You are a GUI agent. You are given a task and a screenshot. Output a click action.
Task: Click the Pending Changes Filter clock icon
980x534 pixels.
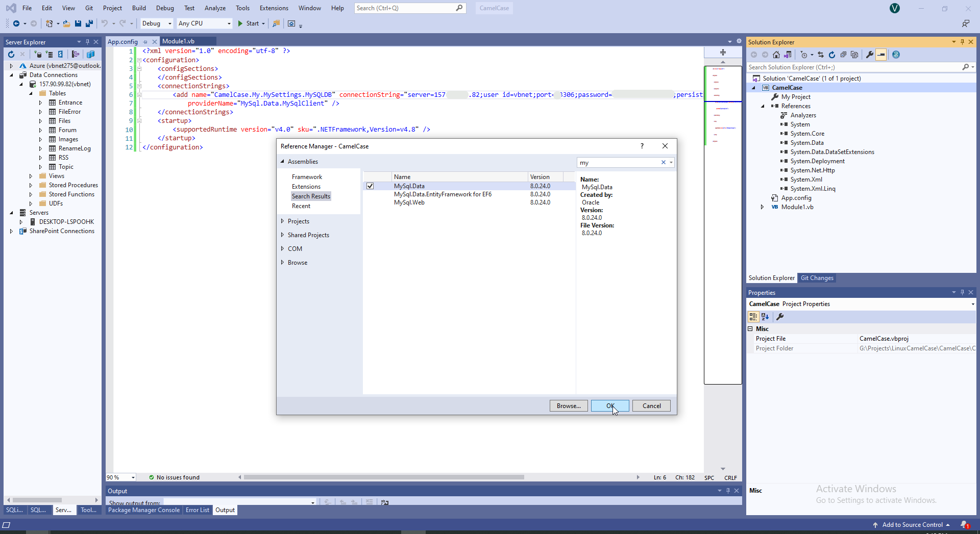click(804, 55)
